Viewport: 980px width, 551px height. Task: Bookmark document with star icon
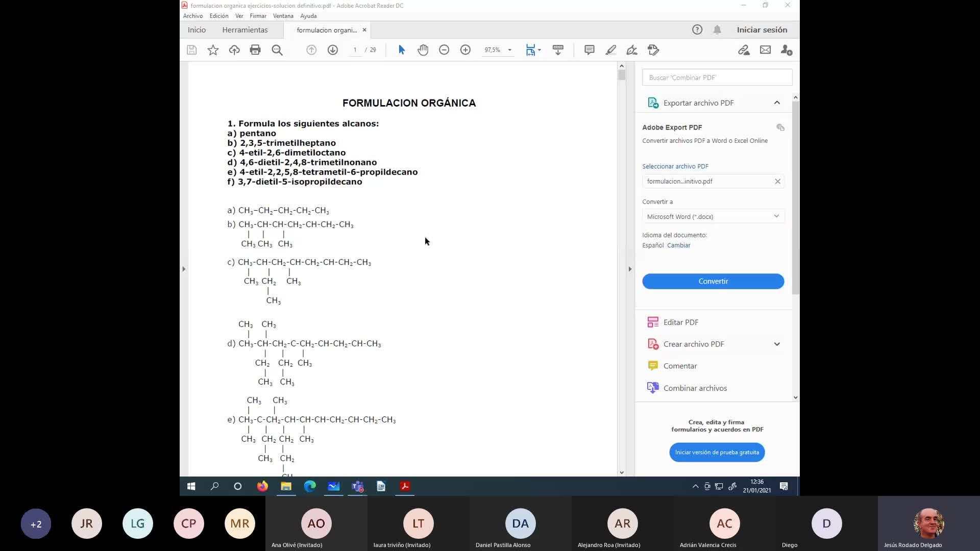point(213,50)
